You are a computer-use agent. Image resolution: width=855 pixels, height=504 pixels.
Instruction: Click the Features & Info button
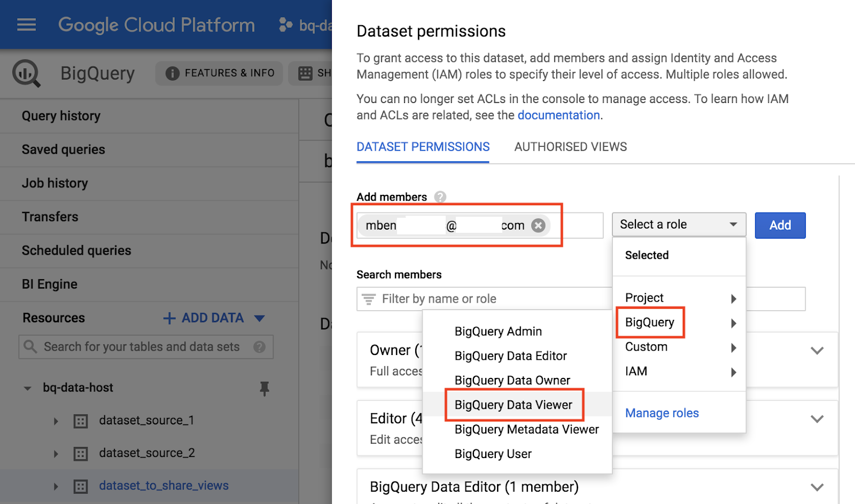(220, 73)
